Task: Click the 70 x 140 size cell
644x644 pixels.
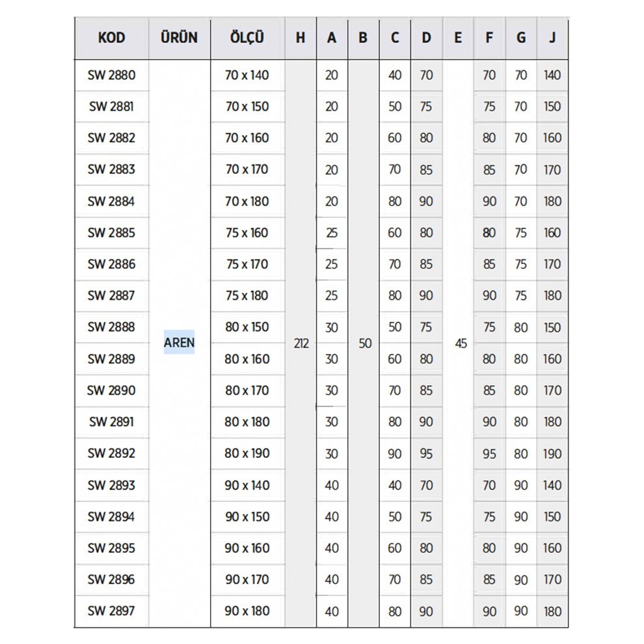Action: click(247, 75)
